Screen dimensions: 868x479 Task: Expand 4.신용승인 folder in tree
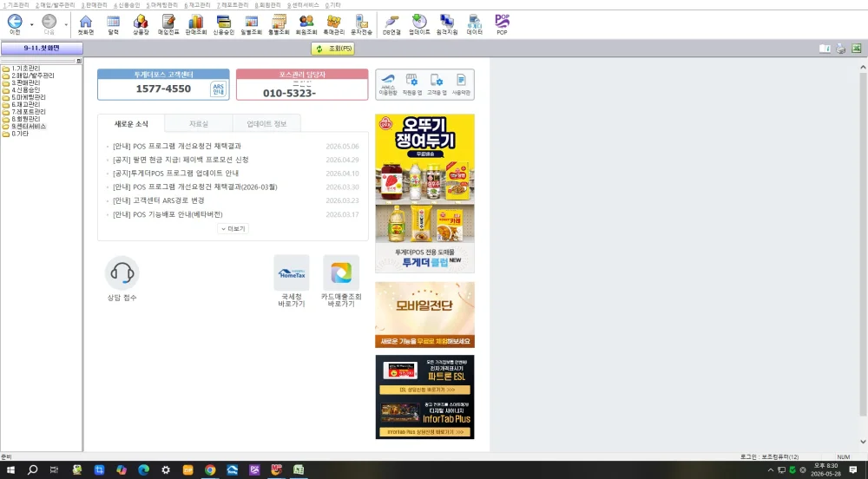pyautogui.click(x=21, y=90)
